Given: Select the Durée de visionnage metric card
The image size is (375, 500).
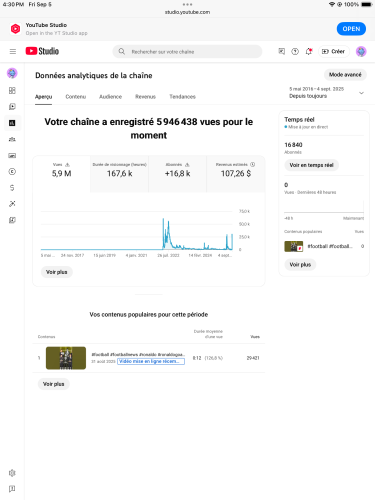Looking at the screenshot, I should coord(119,174).
